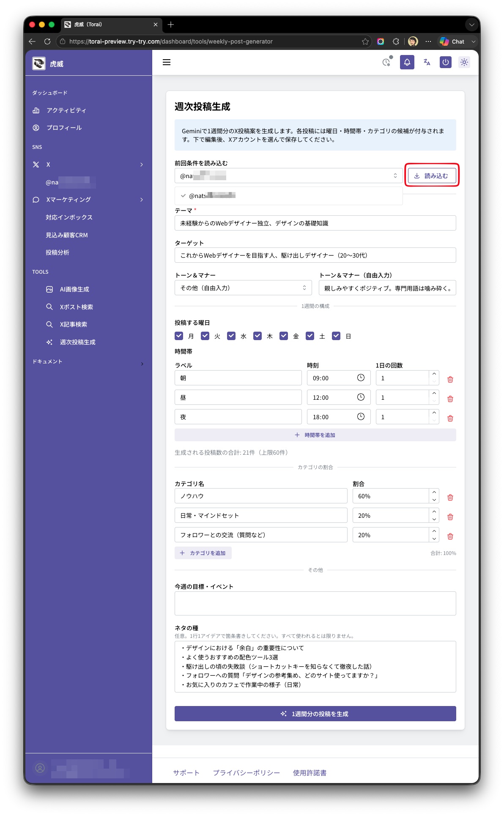The height and width of the screenshot is (816, 504).
Task: Open the 前回条件を読み込む account dropdown
Action: pyautogui.click(x=289, y=176)
